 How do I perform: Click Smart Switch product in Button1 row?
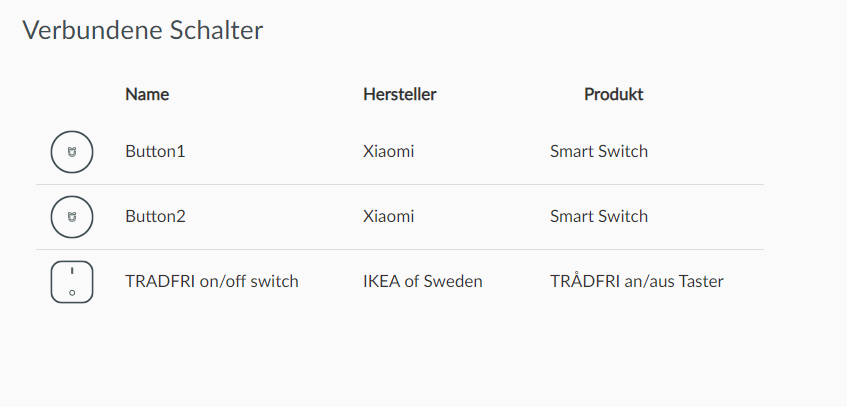point(598,152)
